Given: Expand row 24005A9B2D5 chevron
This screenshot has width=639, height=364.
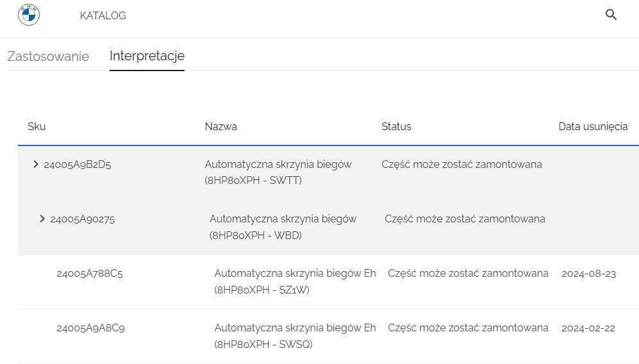Looking at the screenshot, I should click(x=36, y=165).
